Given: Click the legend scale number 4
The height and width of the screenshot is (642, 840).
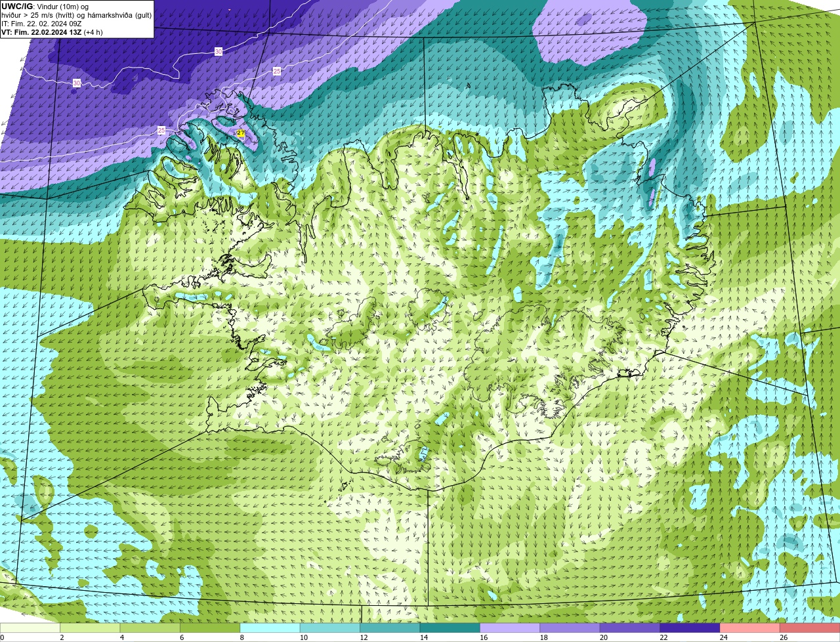Looking at the screenshot, I should point(122,637).
